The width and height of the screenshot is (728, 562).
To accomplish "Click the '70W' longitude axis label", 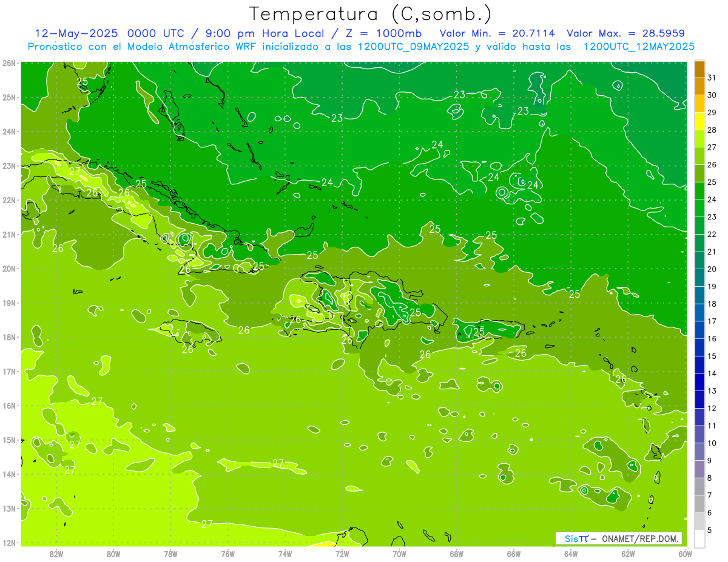I will [x=399, y=554].
